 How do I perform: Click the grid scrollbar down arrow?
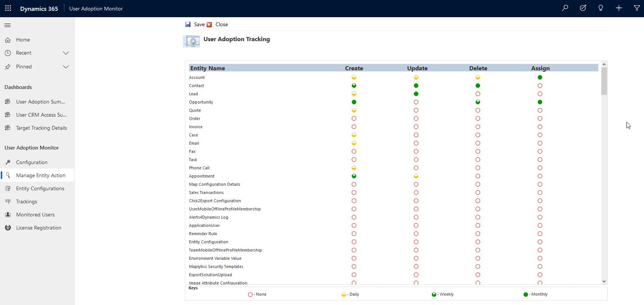pyautogui.click(x=604, y=281)
